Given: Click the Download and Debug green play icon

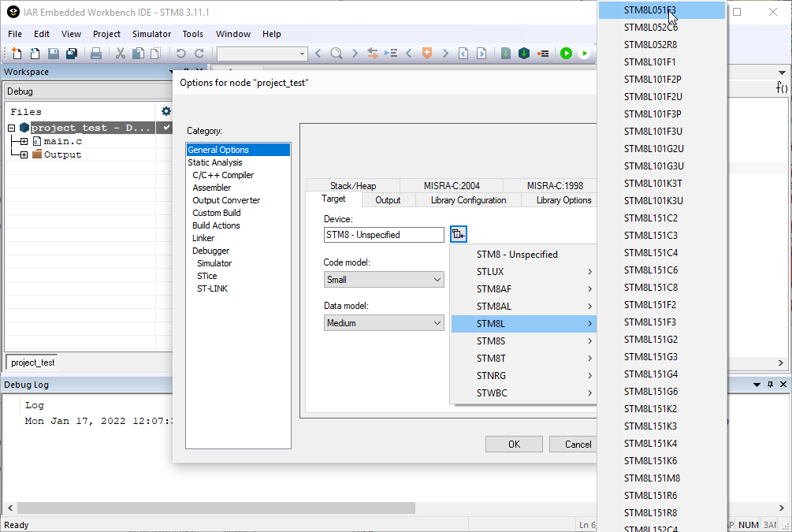Looking at the screenshot, I should point(566,53).
